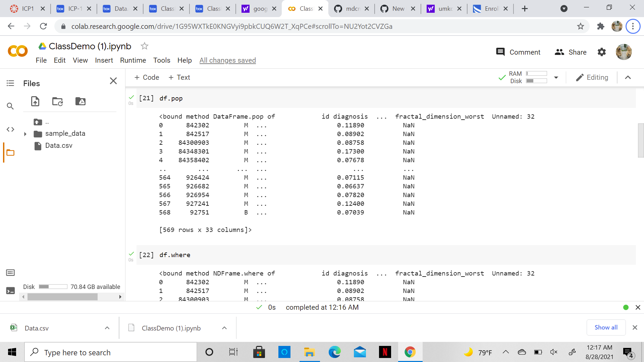Share the notebook
Screen dimensions: 644x362
click(x=571, y=52)
